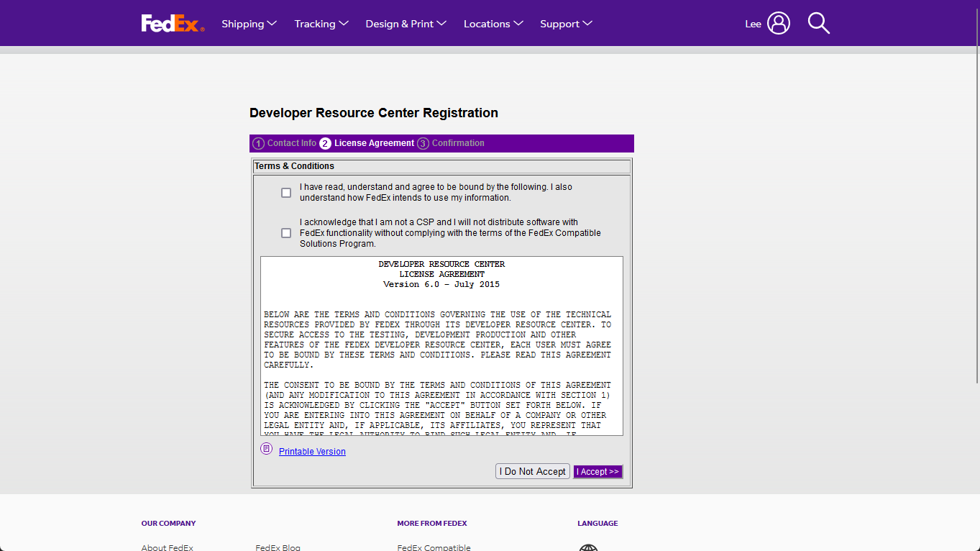Screen dimensions: 980x551
Task: Visit the About FedEx link
Action: click(x=167, y=547)
